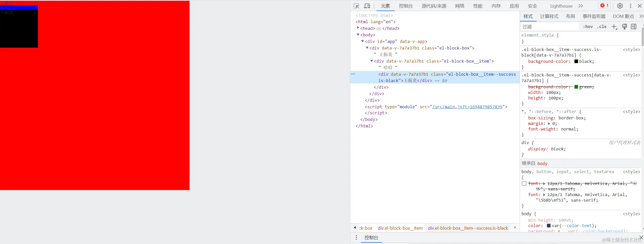Expand the active font shorthand with \5b8b\4f53
Viewport: 644px width, 244px height.
tap(544, 195)
